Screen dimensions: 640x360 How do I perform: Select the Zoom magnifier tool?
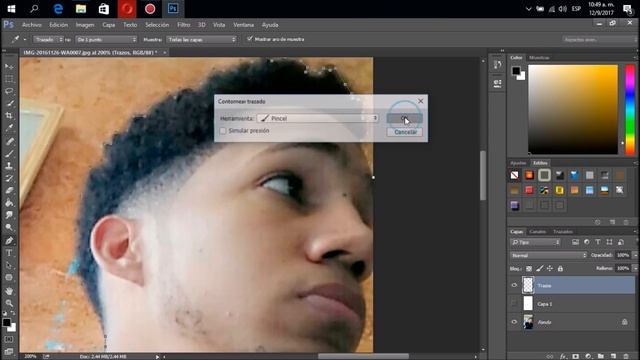click(x=9, y=303)
